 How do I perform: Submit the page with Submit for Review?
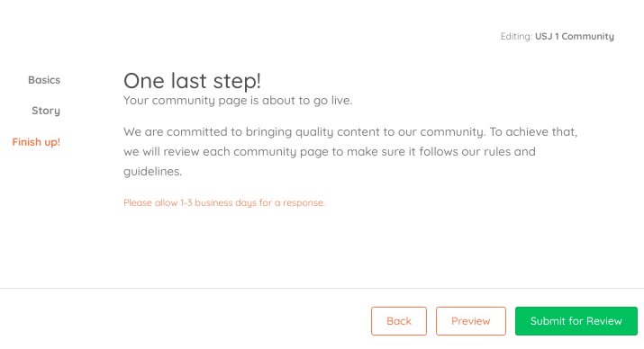[576, 321]
